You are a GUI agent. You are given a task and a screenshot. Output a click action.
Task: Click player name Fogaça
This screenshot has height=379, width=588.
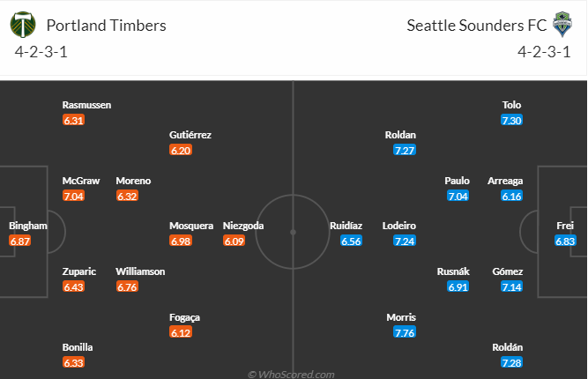tap(184, 317)
